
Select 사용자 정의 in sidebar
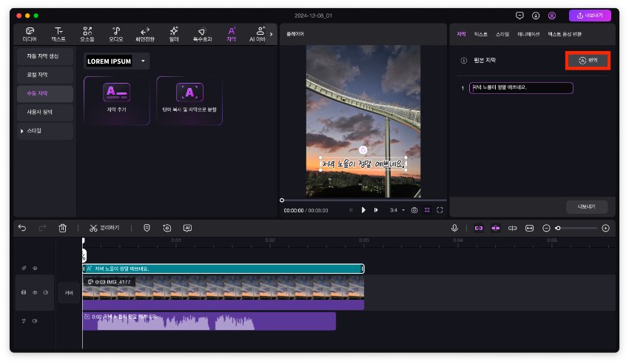45,112
